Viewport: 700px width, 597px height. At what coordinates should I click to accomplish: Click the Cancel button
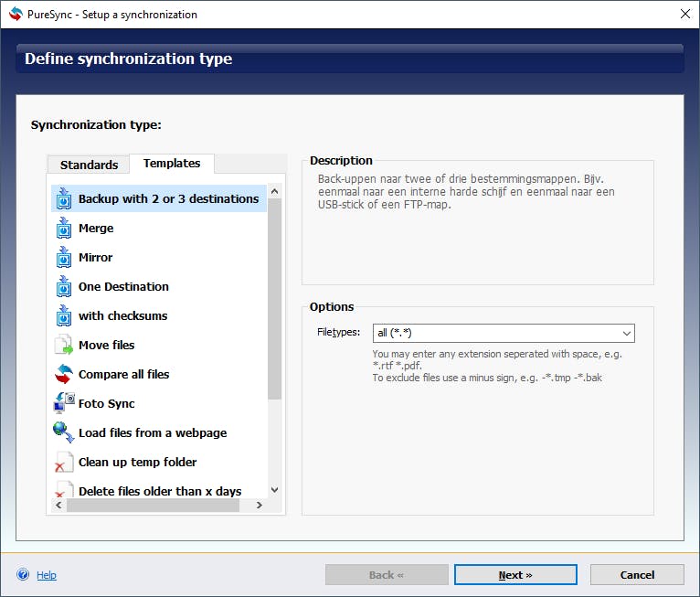[x=637, y=575]
